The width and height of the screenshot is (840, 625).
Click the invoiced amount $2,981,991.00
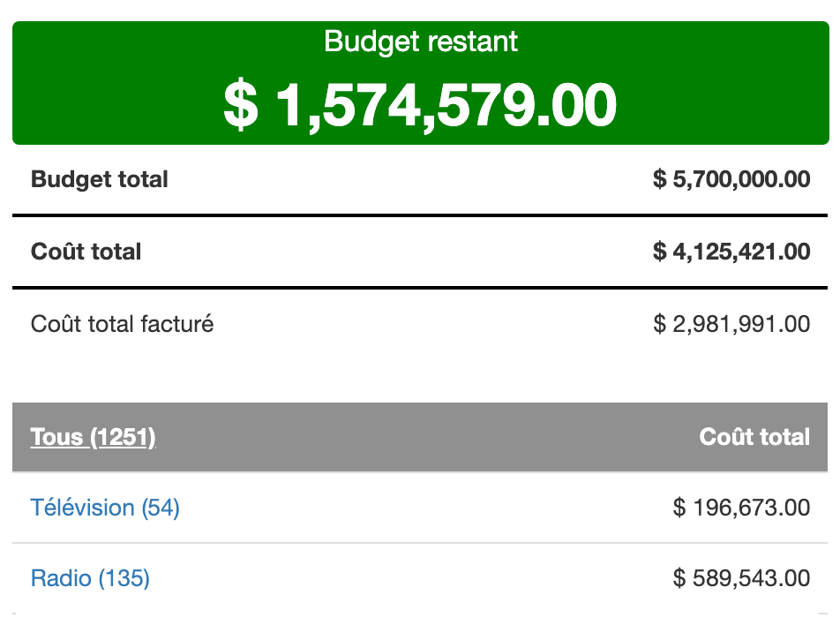pos(731,324)
